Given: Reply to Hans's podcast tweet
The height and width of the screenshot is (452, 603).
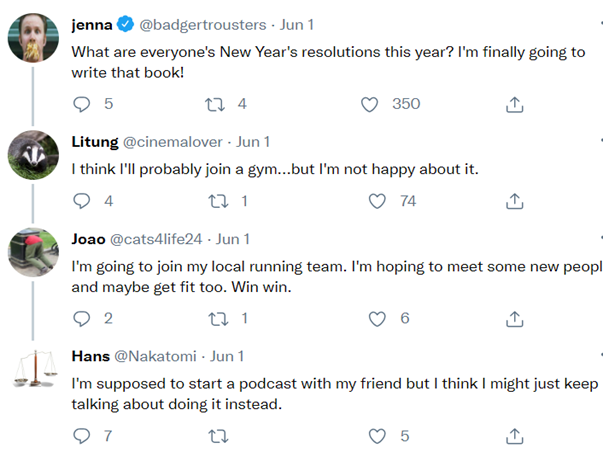Looking at the screenshot, I should tap(82, 435).
